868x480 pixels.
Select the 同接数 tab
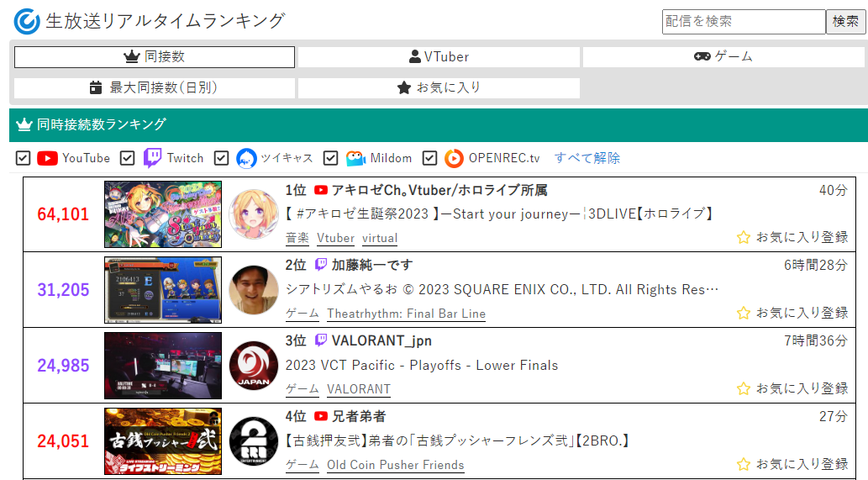155,57
